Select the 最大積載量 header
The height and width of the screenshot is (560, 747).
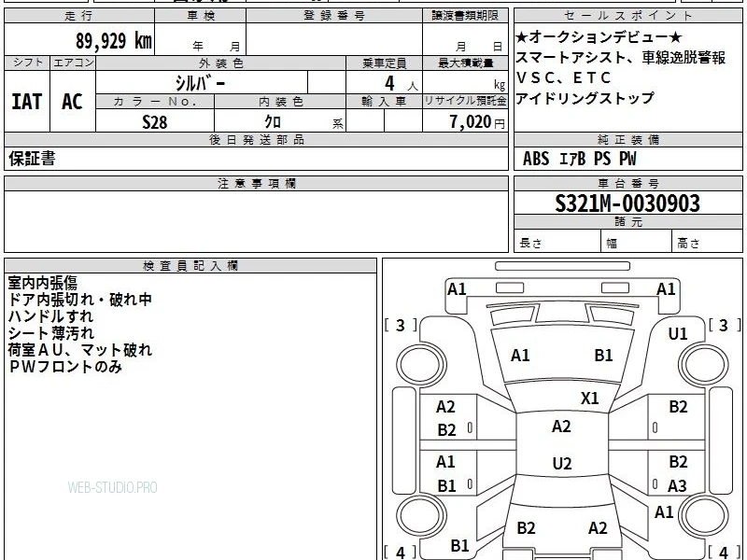[x=465, y=63]
